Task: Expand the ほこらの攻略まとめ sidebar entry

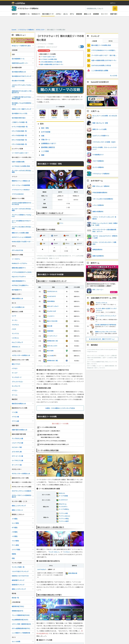Action: pos(23,307)
